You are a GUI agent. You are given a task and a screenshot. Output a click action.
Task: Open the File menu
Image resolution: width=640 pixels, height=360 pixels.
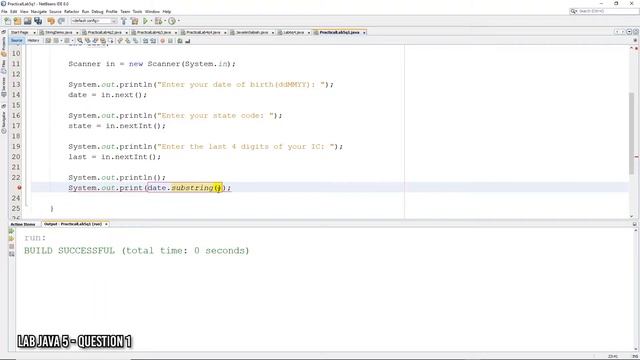point(4,11)
